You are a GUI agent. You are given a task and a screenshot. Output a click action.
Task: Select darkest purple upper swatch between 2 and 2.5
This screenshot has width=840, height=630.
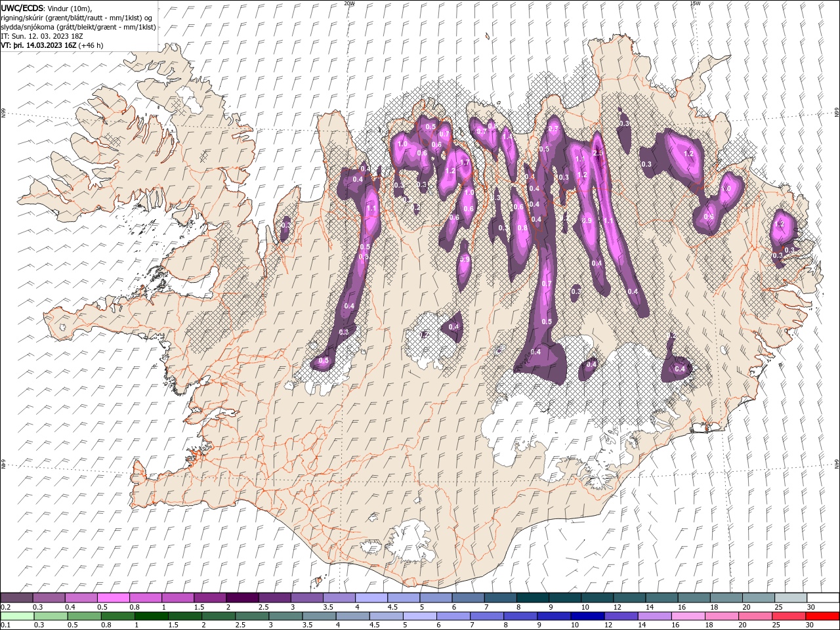242,598
